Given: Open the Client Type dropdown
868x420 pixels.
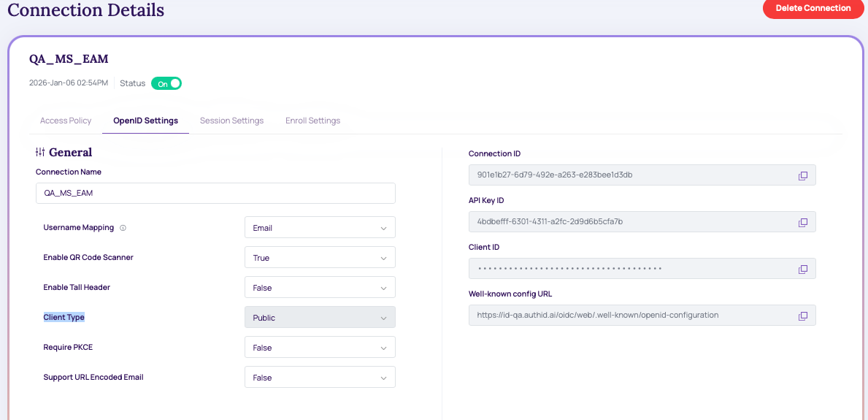Looking at the screenshot, I should point(320,318).
